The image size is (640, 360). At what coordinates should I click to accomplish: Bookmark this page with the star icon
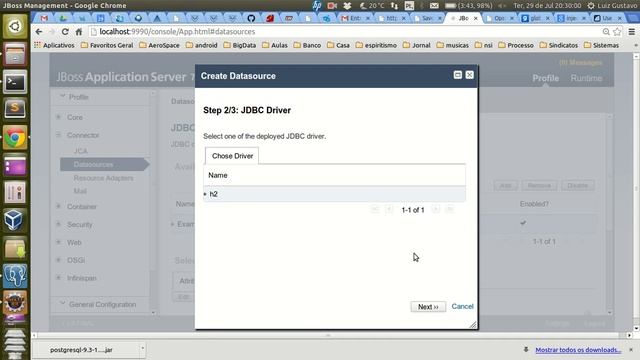pyautogui.click(x=617, y=31)
